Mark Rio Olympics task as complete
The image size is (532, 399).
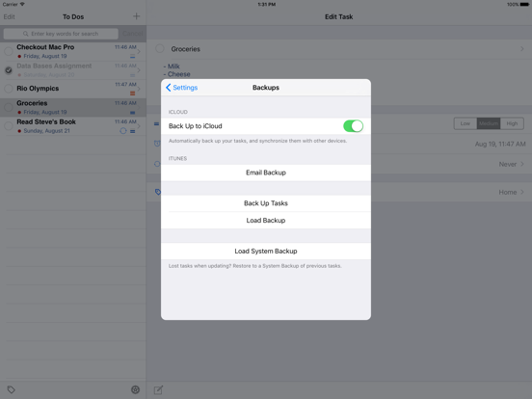pos(9,89)
